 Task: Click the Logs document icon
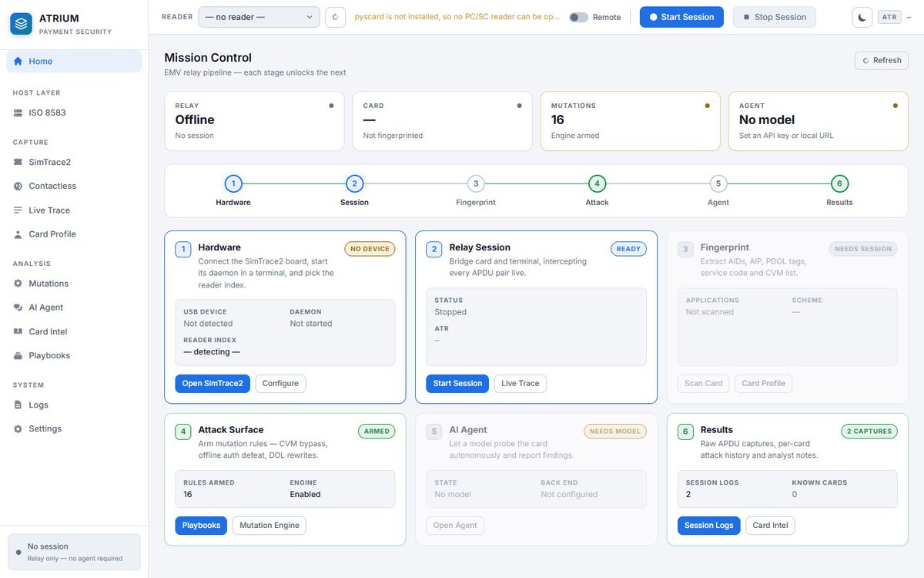(x=18, y=405)
